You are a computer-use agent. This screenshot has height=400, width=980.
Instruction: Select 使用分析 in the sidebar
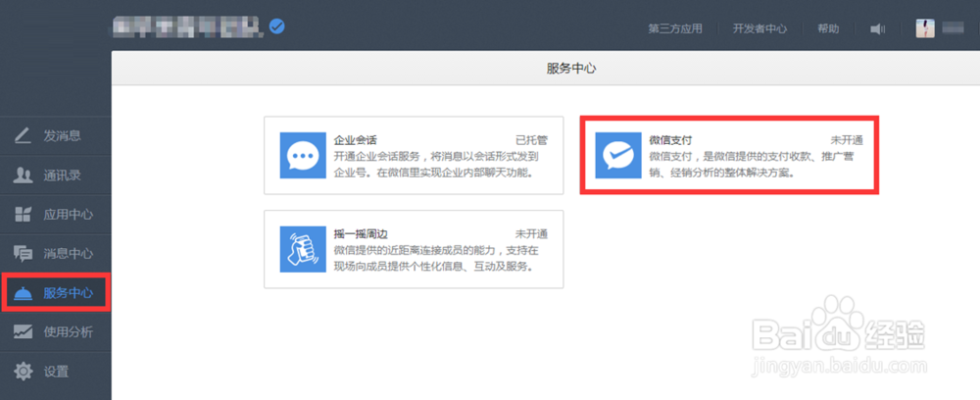56,332
